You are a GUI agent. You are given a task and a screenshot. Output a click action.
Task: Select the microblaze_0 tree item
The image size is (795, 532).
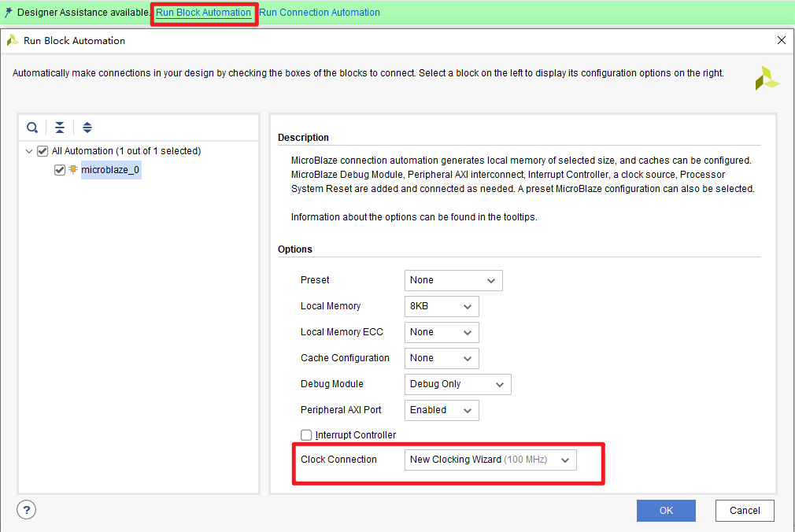110,170
